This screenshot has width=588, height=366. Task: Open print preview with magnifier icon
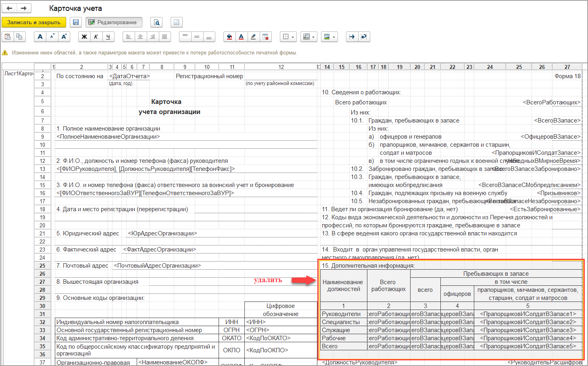click(x=157, y=22)
